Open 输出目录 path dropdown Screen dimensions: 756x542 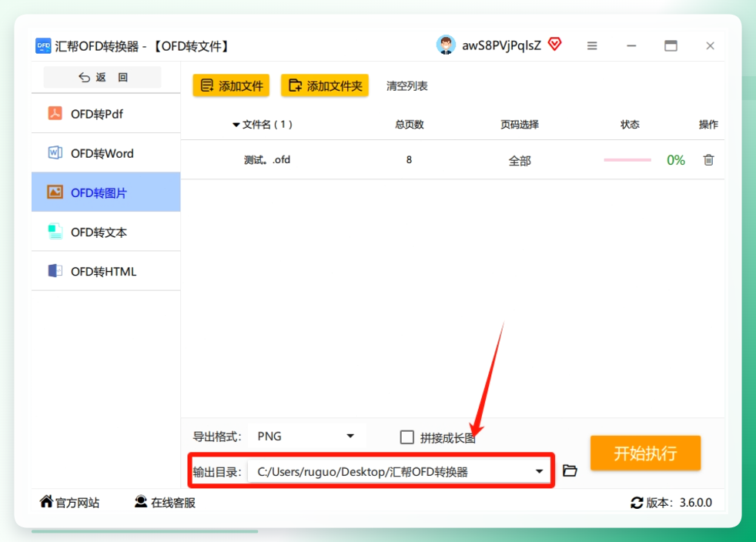point(399,471)
